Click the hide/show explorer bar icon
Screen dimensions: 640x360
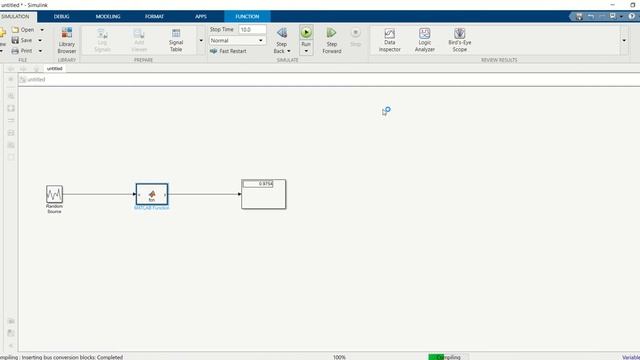click(11, 80)
